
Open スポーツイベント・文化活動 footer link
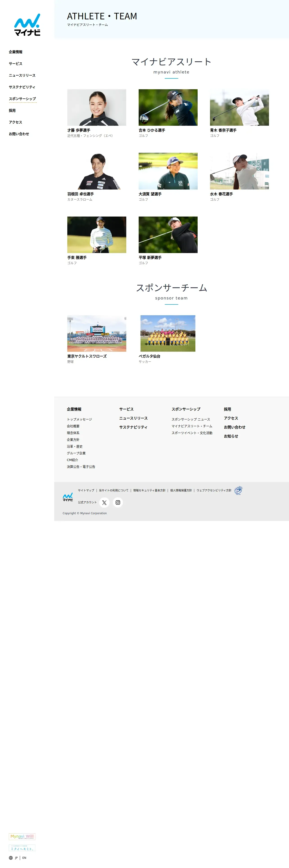tap(192, 433)
